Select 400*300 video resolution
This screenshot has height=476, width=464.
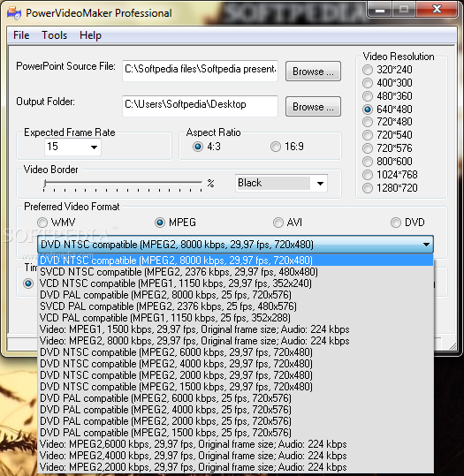click(387, 83)
